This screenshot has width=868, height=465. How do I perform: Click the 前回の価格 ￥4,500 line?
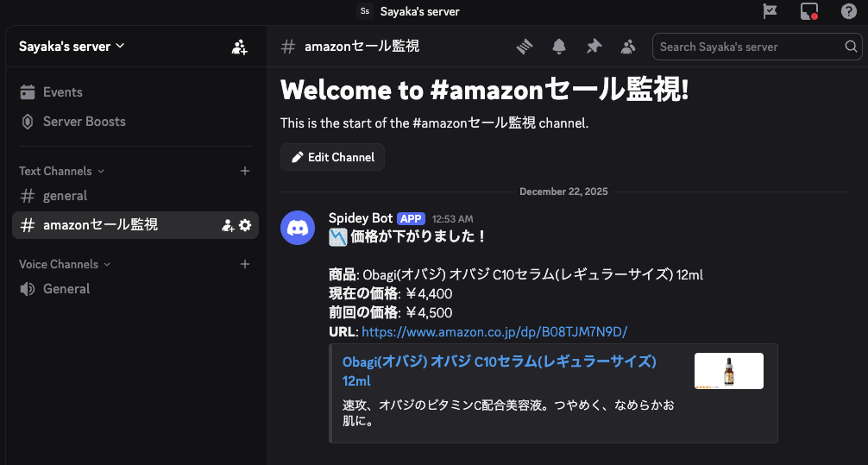point(390,313)
